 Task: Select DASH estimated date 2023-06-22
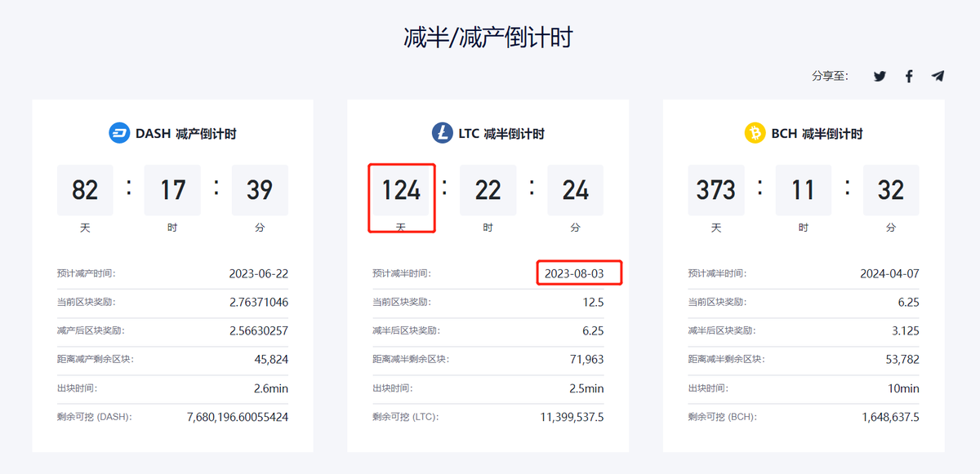pyautogui.click(x=259, y=274)
